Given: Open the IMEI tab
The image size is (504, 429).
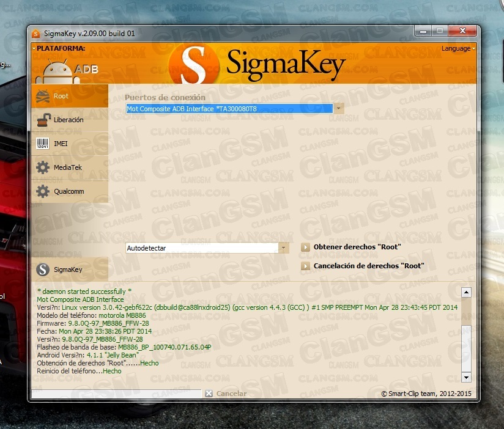Looking at the screenshot, I should click(70, 144).
